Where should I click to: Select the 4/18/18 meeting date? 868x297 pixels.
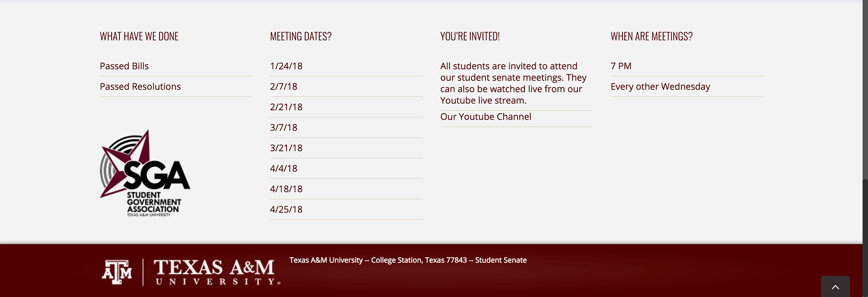(286, 189)
